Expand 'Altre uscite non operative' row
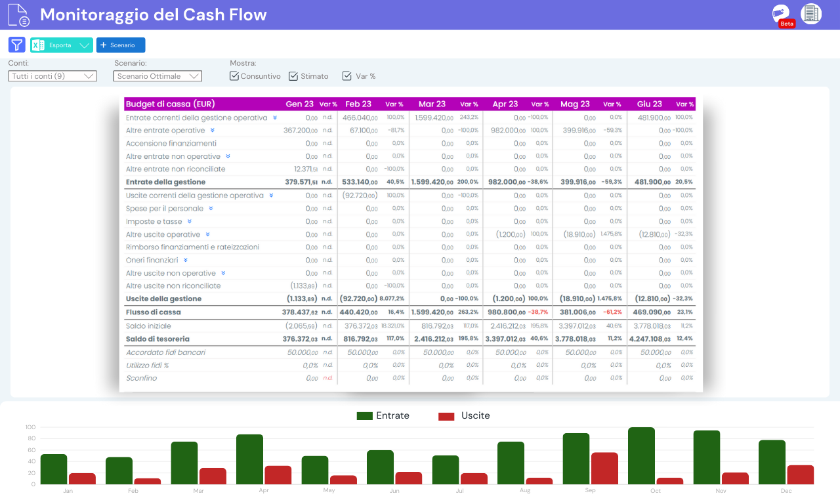 point(223,273)
